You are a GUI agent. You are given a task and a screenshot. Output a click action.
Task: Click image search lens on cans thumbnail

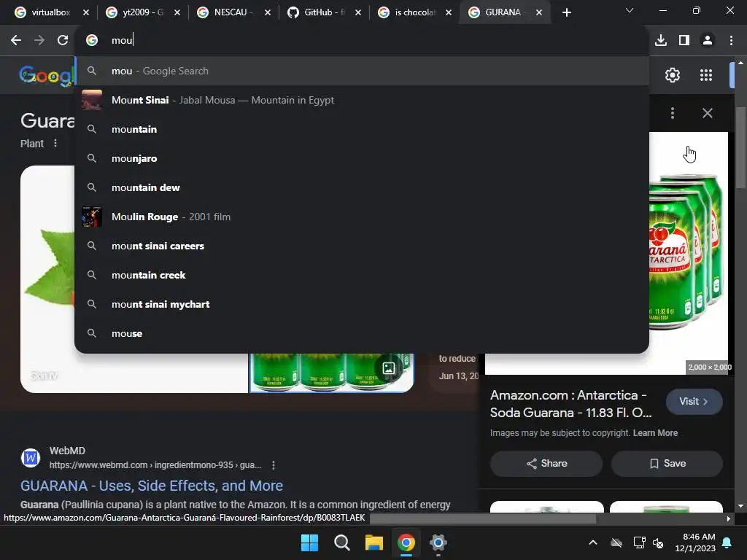pyautogui.click(x=389, y=368)
